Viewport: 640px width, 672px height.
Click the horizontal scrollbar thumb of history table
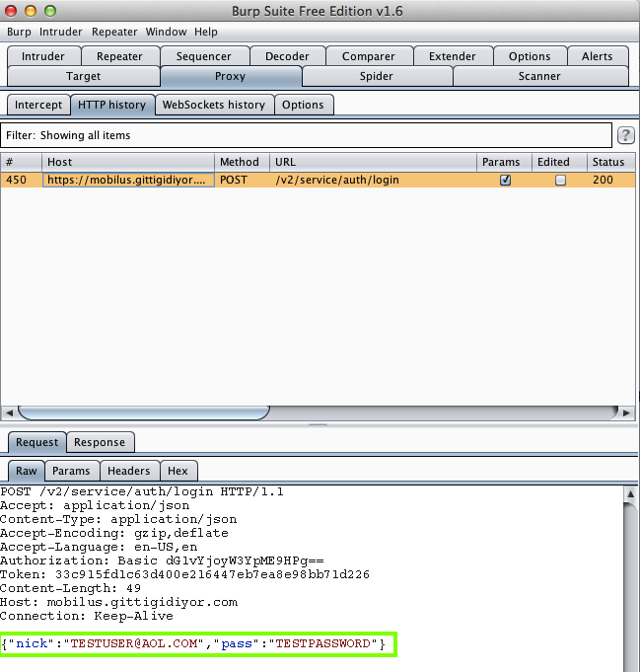click(144, 413)
